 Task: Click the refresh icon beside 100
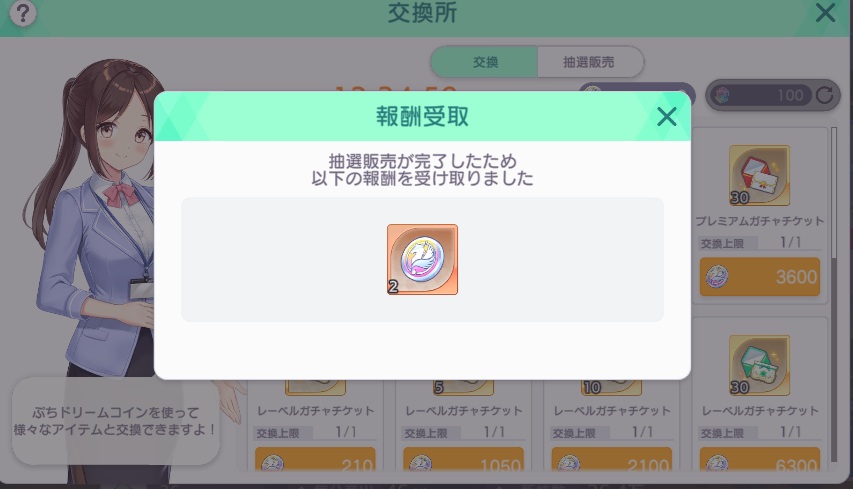pyautogui.click(x=825, y=95)
